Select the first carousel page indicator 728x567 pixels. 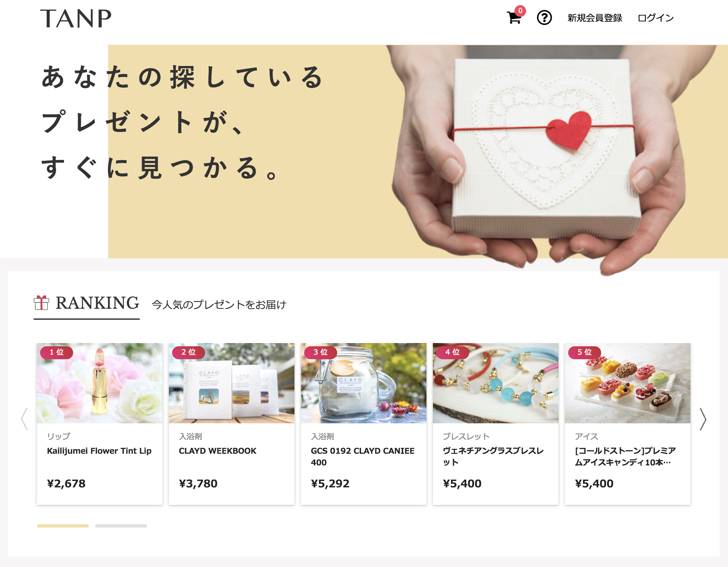pyautogui.click(x=63, y=526)
